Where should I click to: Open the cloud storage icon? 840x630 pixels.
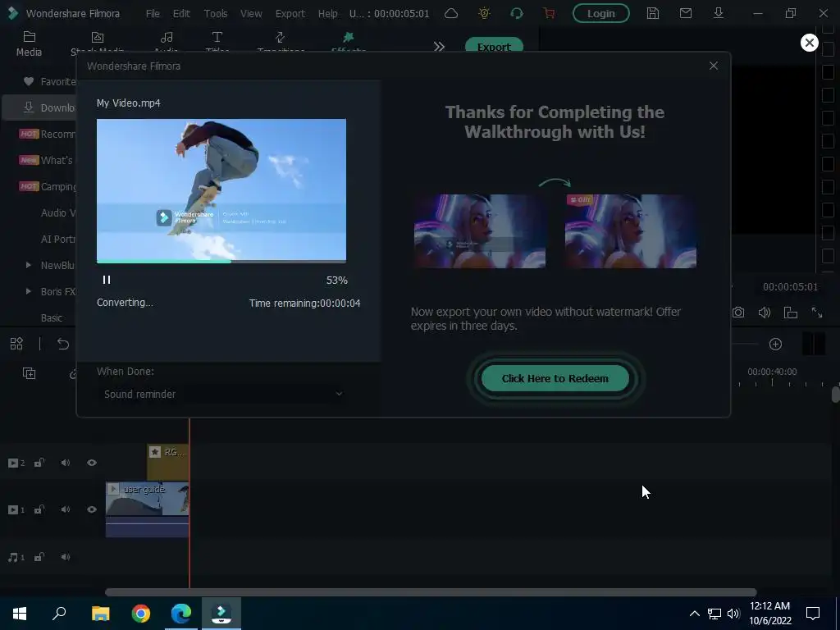tap(451, 13)
